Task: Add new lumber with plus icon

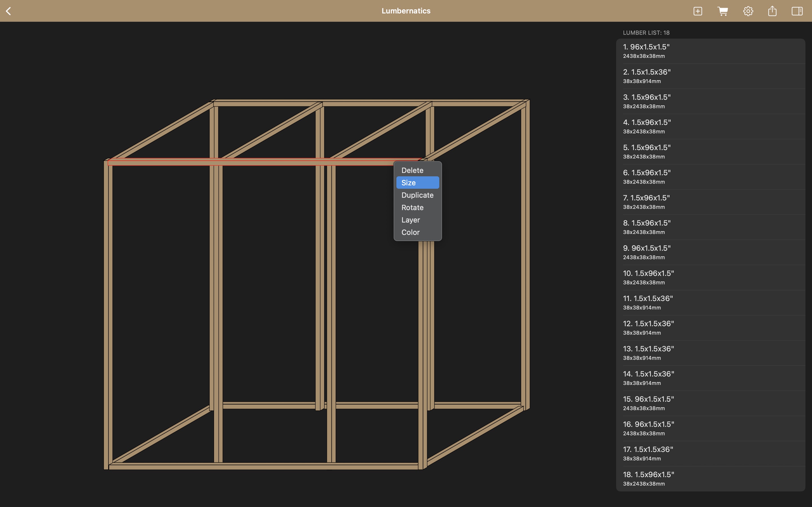Action: tap(698, 11)
